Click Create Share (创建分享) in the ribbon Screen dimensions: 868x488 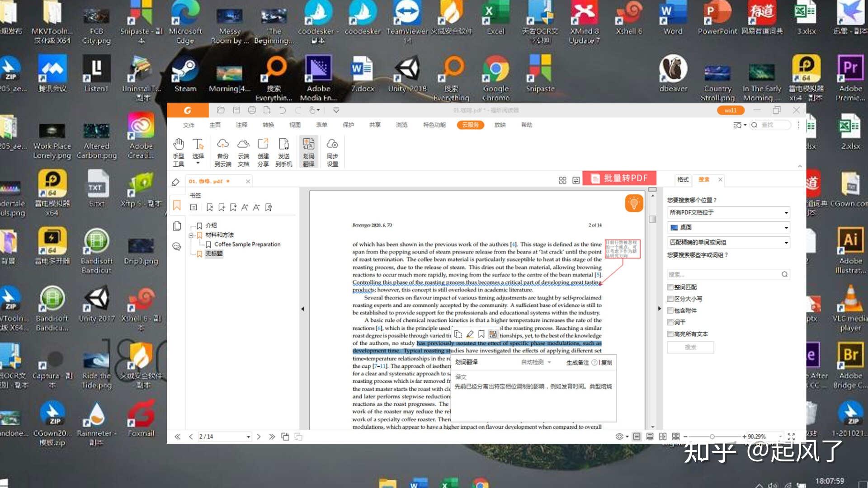(263, 152)
